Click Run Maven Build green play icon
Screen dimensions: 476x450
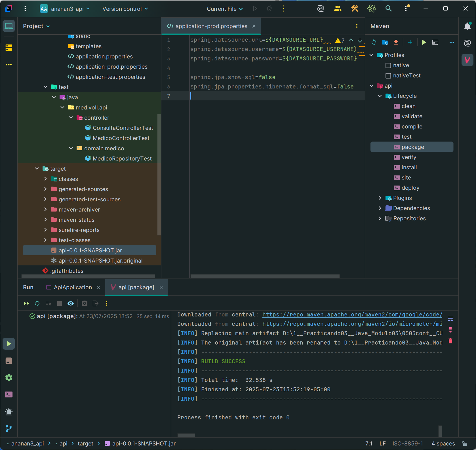(424, 42)
